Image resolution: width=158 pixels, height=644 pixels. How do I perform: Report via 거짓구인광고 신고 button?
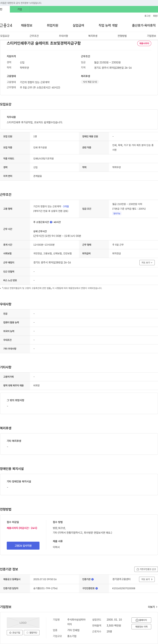146,569
